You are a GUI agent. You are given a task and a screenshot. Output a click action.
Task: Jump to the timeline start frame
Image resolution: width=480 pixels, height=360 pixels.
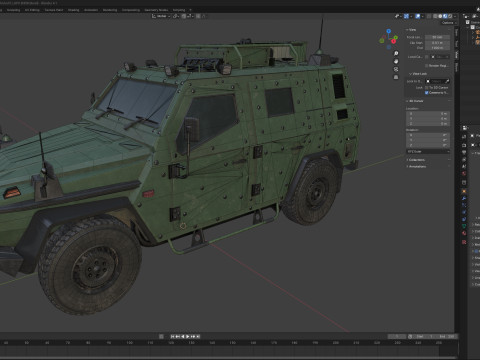173,337
